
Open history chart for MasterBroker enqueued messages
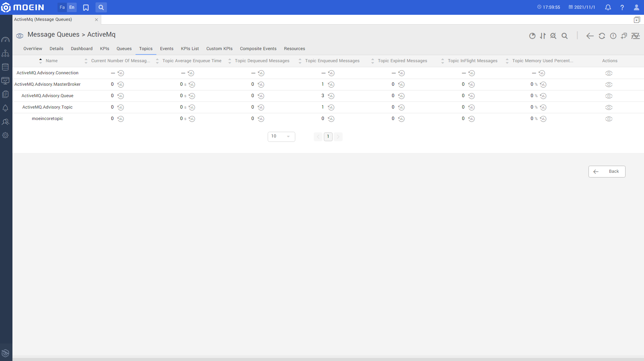[x=331, y=84]
